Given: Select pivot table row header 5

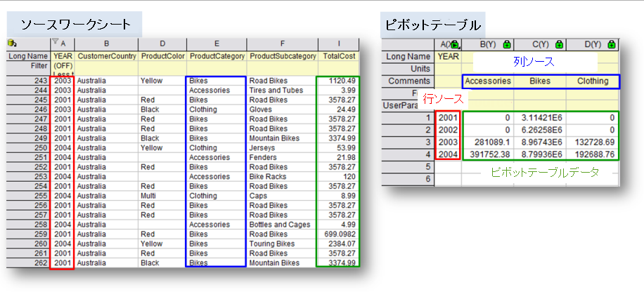Looking at the screenshot, I should 408,167.
